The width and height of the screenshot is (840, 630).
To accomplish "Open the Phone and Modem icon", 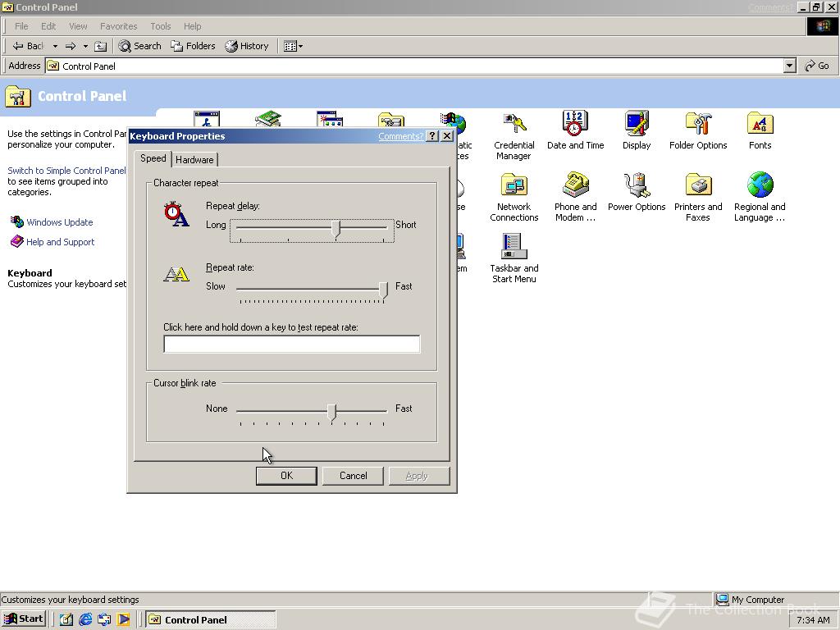I will pos(575,197).
